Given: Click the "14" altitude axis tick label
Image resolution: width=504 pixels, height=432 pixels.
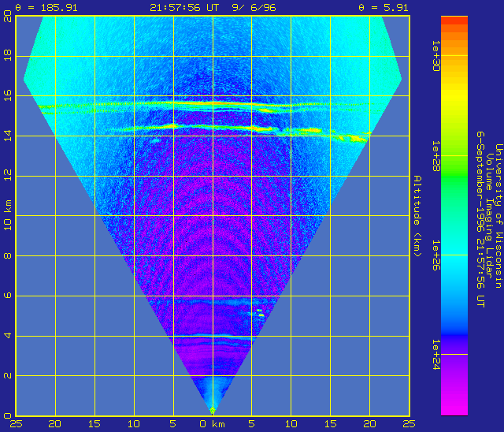Looking at the screenshot, I should (8, 135).
